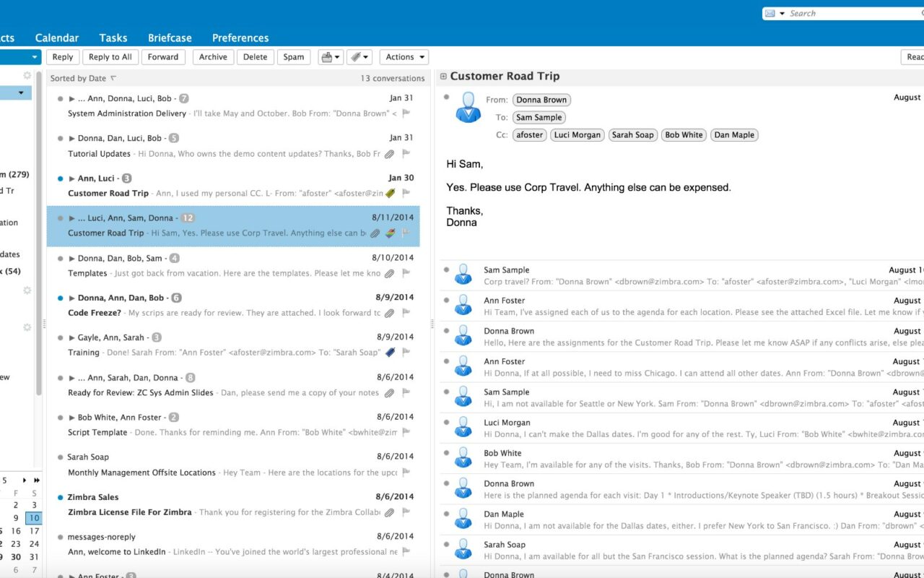
Task: Select date 17 in the mini calendar
Action: pyautogui.click(x=34, y=531)
